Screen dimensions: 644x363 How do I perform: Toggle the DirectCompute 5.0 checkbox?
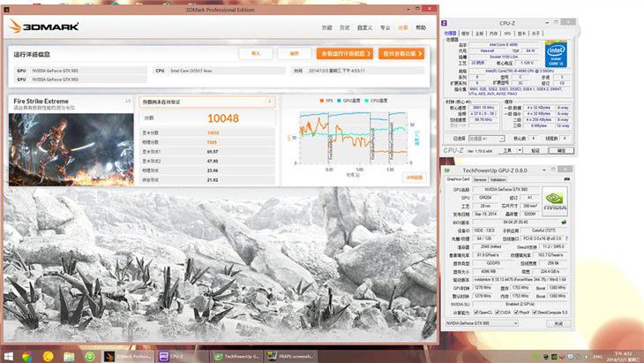535,313
